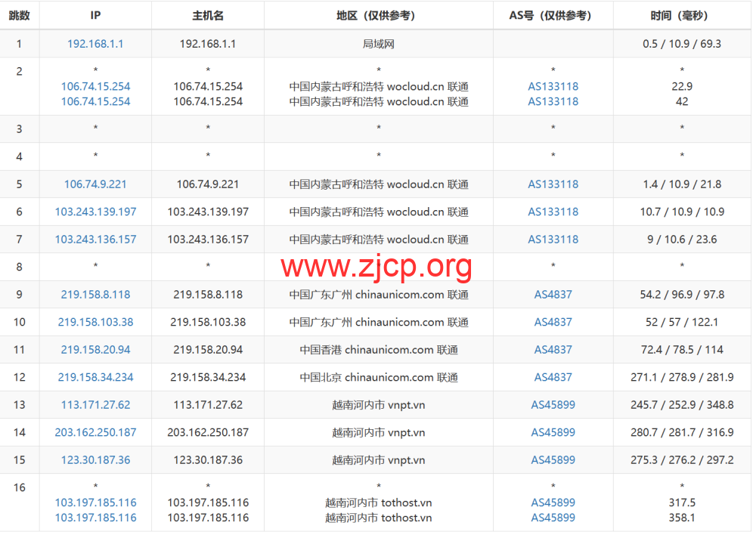This screenshot has height=535, width=756.
Task: Open the AS4837 link in hop 9 row
Action: click(x=553, y=295)
